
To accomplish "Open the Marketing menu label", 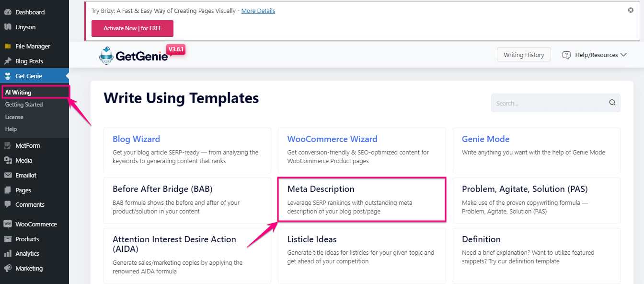I will click(x=29, y=269).
